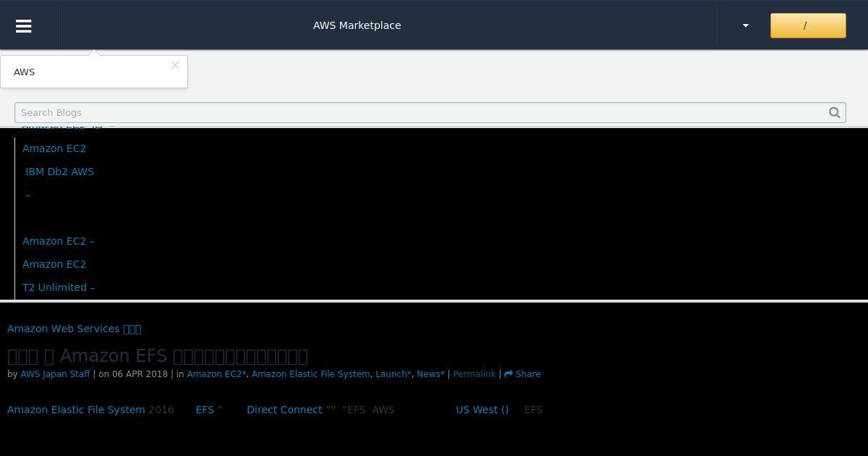Open the Amazon EFS article title
The height and width of the screenshot is (456, 868).
coord(158,356)
